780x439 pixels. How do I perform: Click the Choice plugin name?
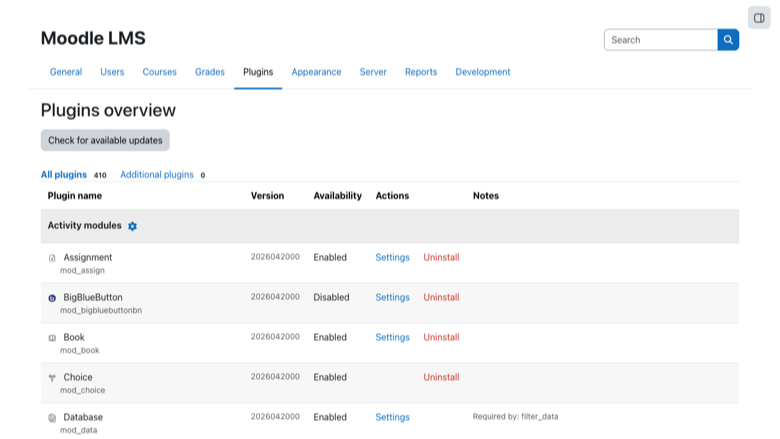(x=78, y=377)
